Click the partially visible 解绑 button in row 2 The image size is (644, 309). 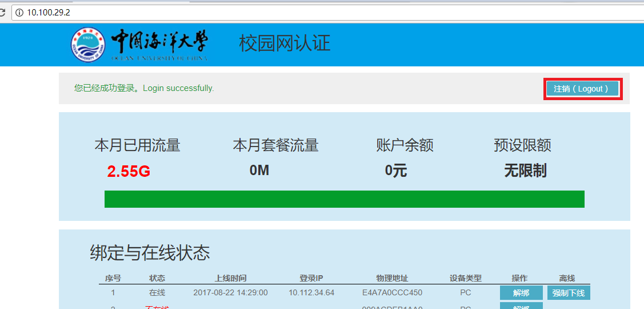[521, 306]
